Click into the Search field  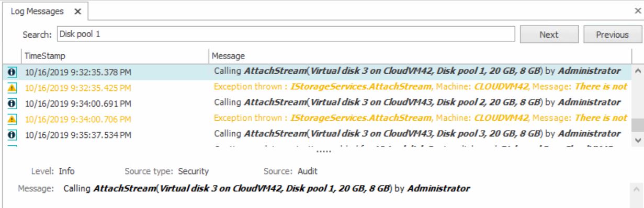285,34
